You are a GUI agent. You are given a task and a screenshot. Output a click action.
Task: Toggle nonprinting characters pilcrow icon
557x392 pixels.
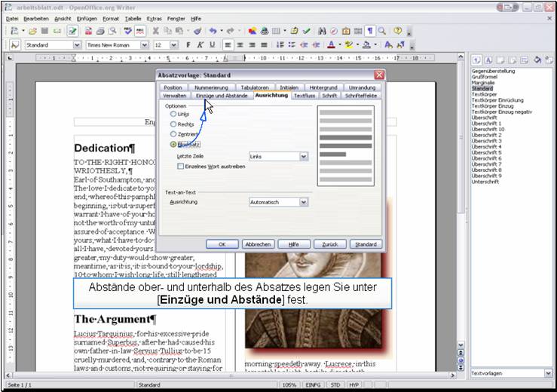click(370, 31)
